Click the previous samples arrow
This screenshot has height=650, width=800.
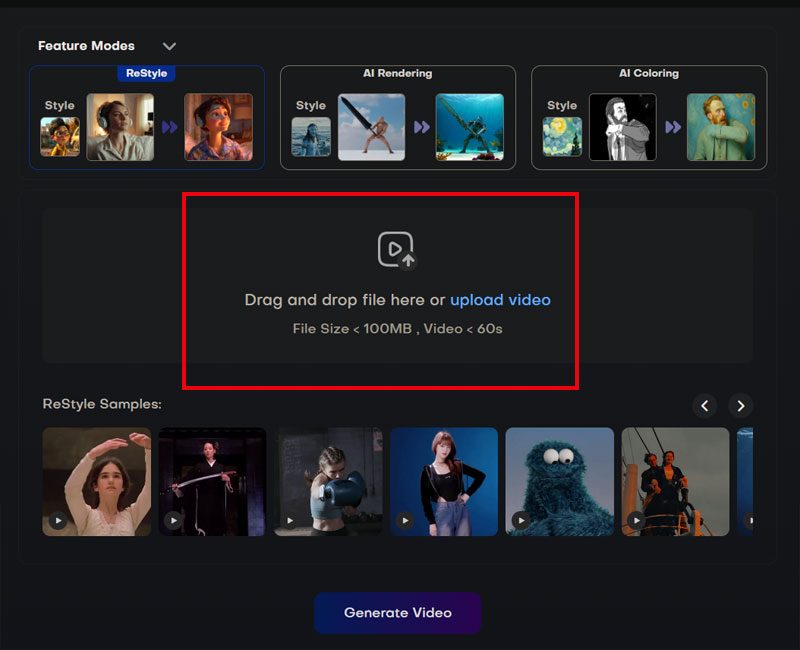[x=705, y=405]
